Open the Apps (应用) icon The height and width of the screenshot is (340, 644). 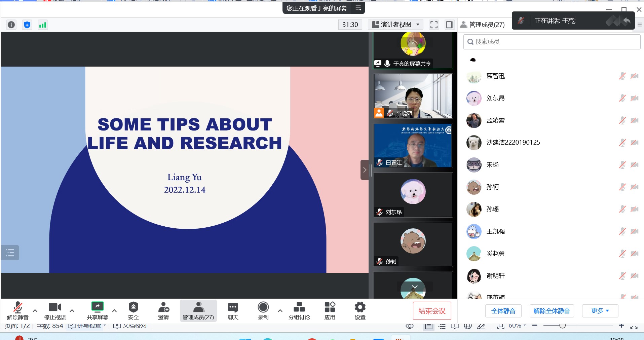[x=330, y=310]
